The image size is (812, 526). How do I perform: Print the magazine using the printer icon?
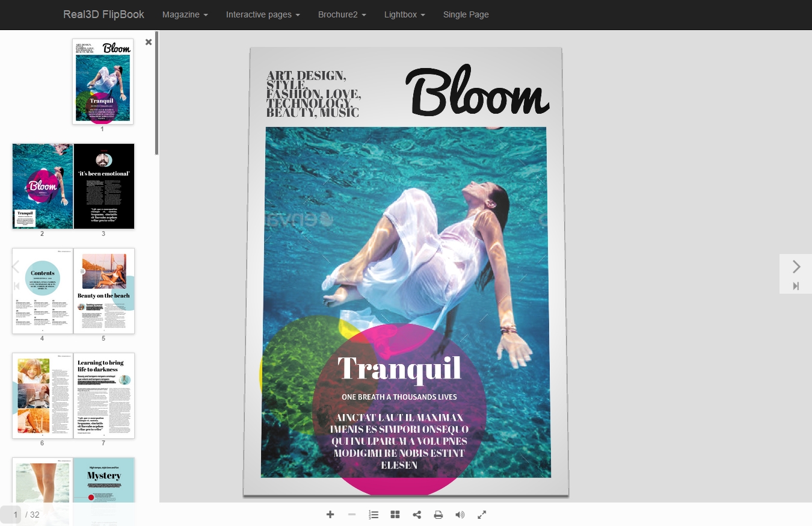click(x=438, y=515)
